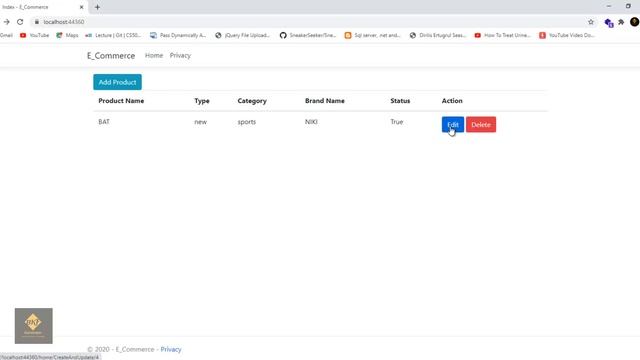Click the blue extension icon in toolbar
This screenshot has height=360, width=640.
(609, 22)
